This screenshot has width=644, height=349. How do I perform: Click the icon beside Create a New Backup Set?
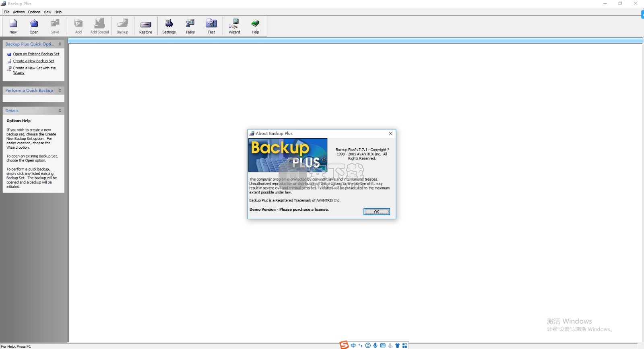9,61
